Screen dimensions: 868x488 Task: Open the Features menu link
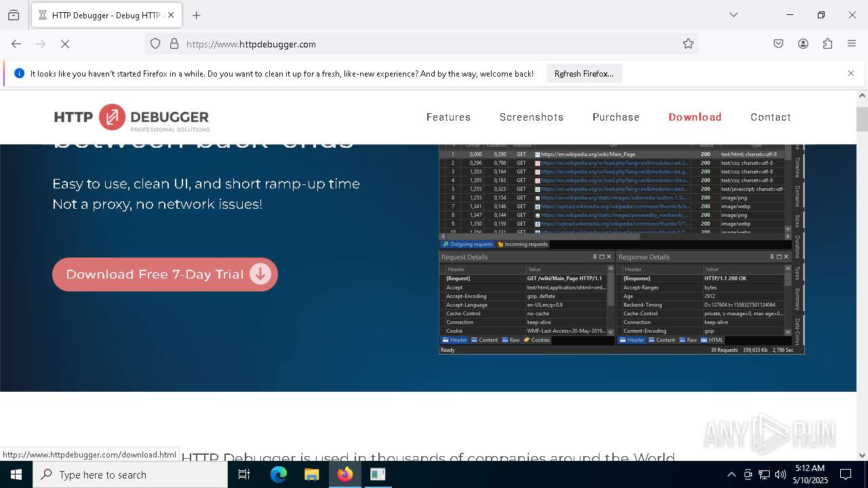448,117
